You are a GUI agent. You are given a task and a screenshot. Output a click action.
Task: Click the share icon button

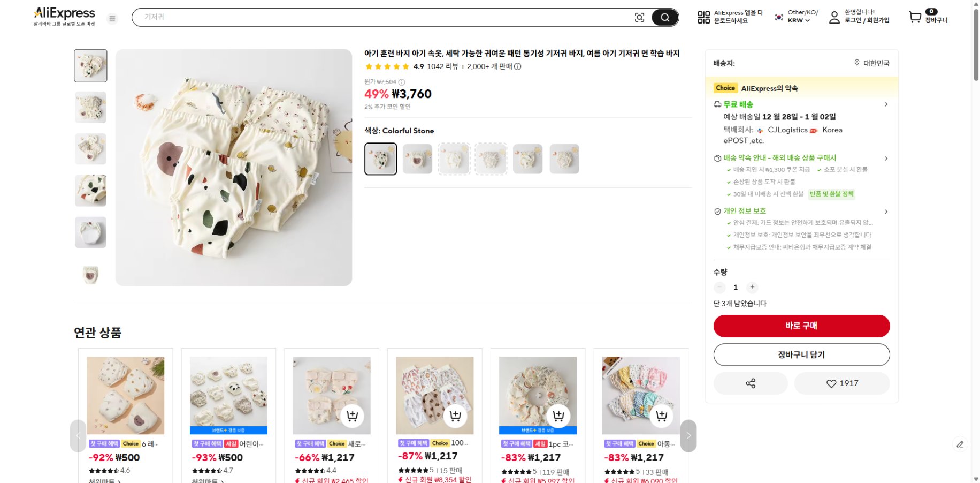pos(751,383)
